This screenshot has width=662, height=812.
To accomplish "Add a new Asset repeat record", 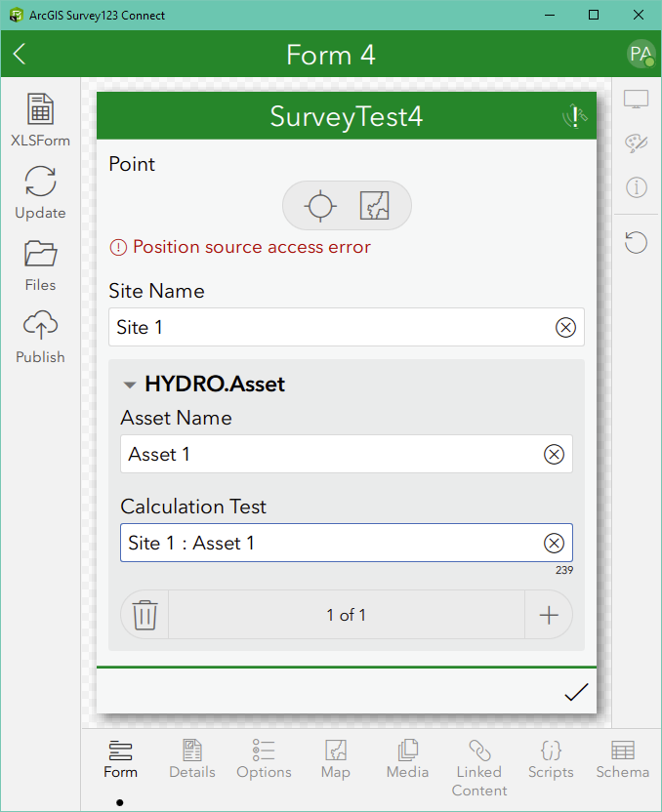I will (x=549, y=615).
